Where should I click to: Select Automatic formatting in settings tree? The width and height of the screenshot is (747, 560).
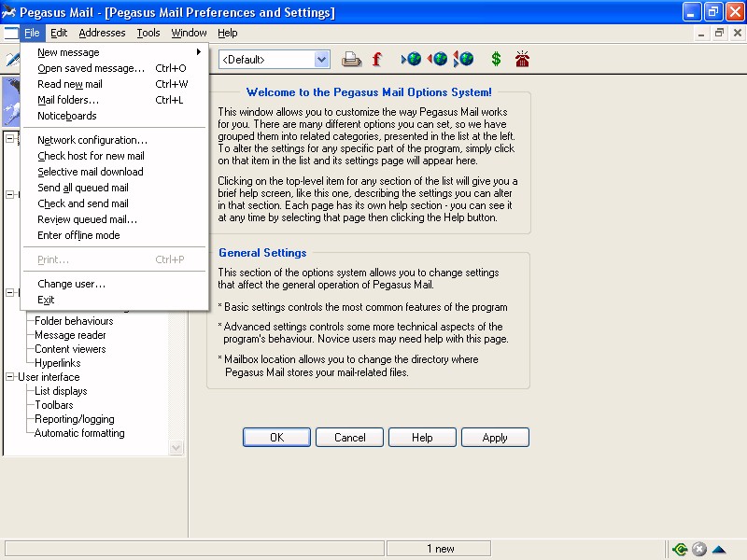click(x=79, y=433)
